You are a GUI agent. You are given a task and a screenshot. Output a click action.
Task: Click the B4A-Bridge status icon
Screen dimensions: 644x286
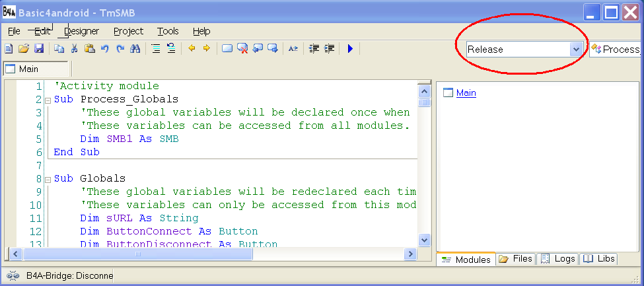pos(13,275)
